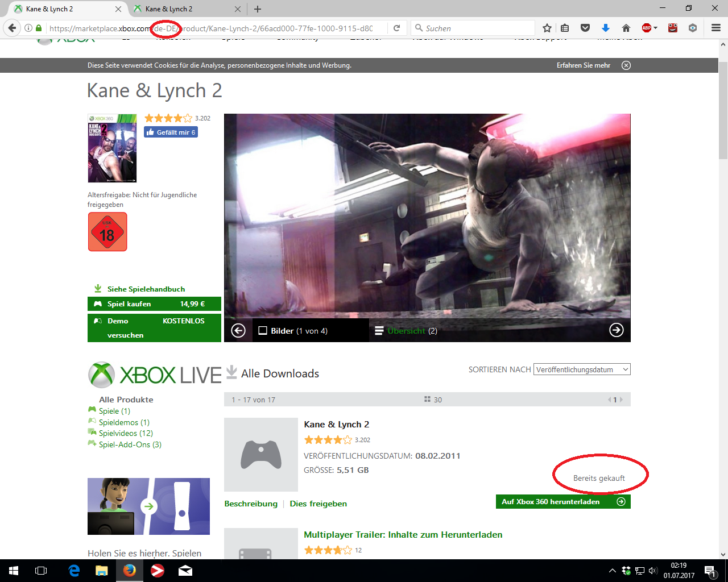Click the USK 18 rating badge
728x582 pixels.
107,232
